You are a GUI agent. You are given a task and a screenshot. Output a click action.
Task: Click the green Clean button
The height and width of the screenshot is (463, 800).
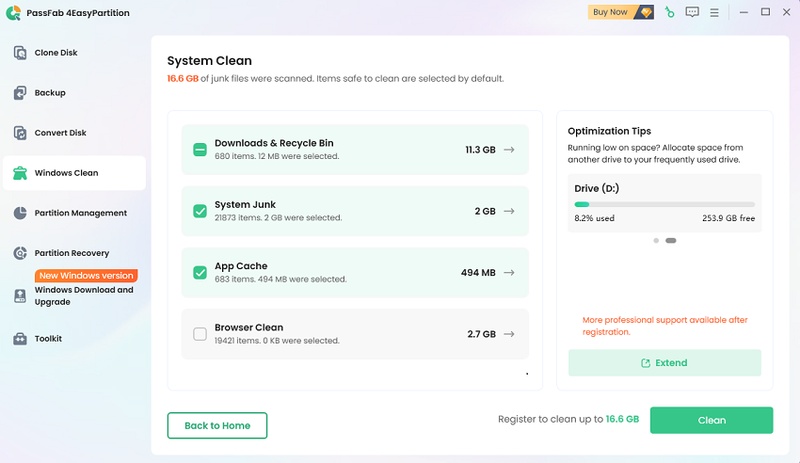coord(711,420)
